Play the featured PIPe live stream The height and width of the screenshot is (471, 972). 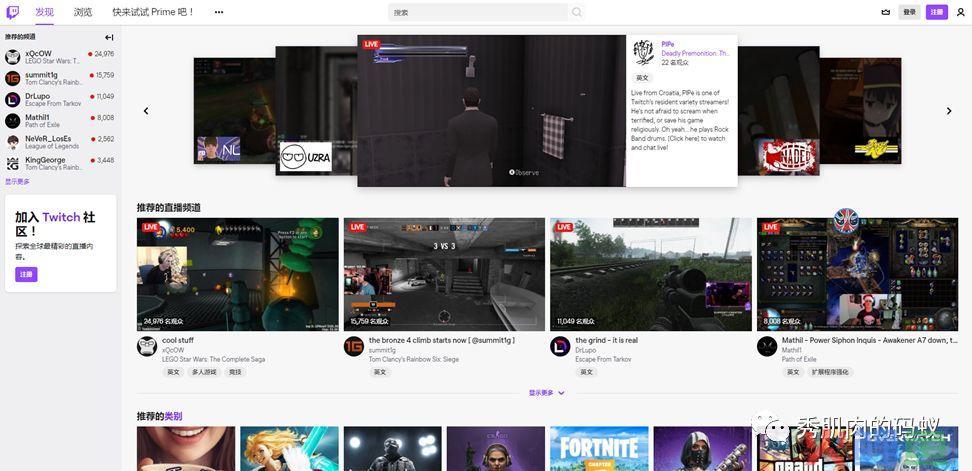pyautogui.click(x=492, y=110)
